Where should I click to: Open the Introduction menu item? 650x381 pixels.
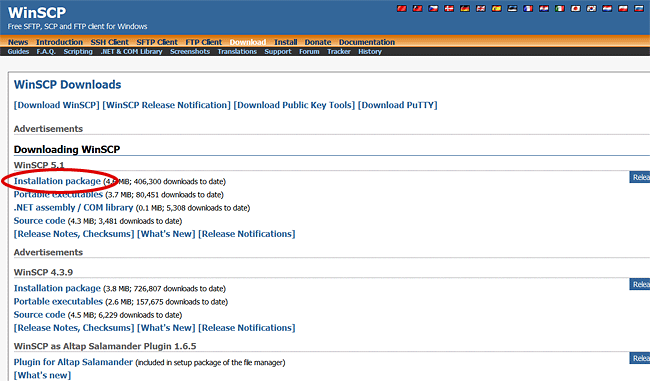pyautogui.click(x=59, y=42)
